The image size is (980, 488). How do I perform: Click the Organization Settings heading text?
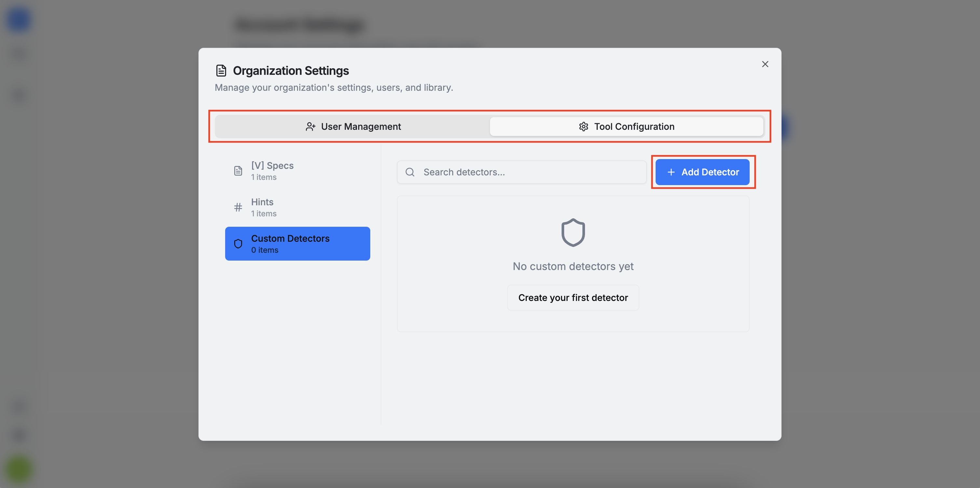pyautogui.click(x=291, y=71)
